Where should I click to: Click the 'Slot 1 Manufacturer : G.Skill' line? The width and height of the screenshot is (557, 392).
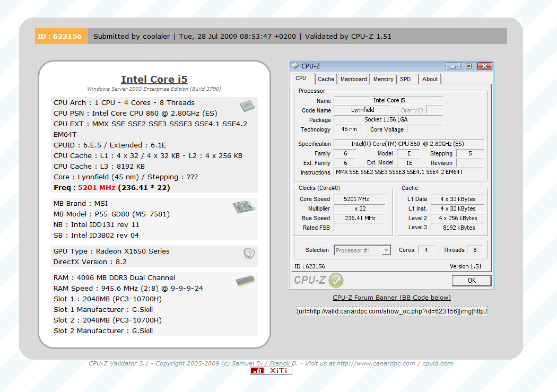pyautogui.click(x=103, y=310)
